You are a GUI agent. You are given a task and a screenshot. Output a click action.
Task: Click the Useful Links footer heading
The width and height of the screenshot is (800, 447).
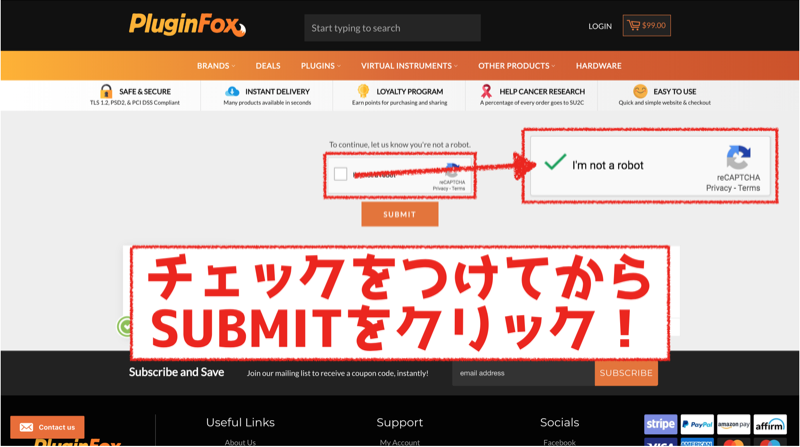pos(240,423)
